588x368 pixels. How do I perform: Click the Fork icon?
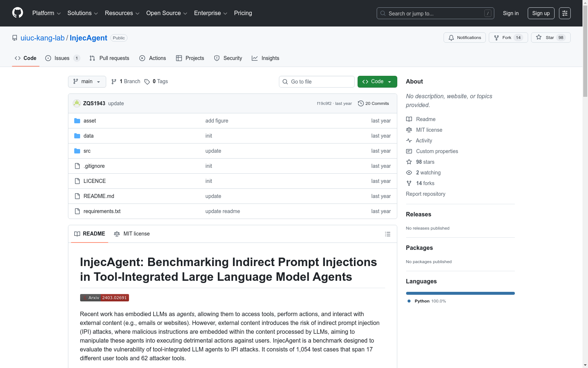tap(496, 38)
